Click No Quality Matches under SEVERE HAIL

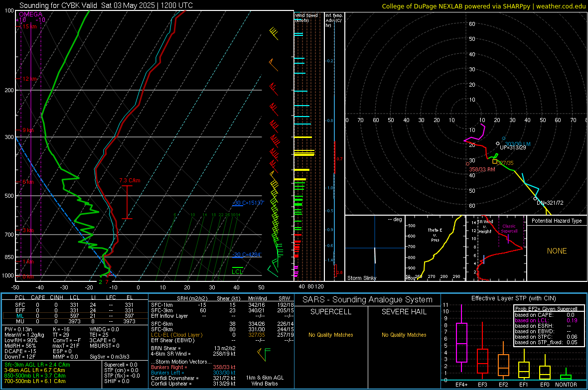coord(404,335)
